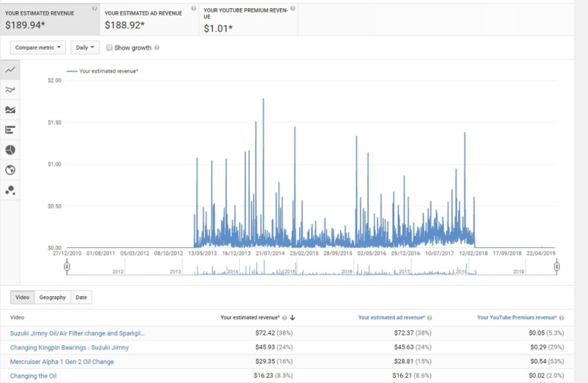588x383 pixels.
Task: Sort by estimated revenue descending arrow
Action: point(293,318)
